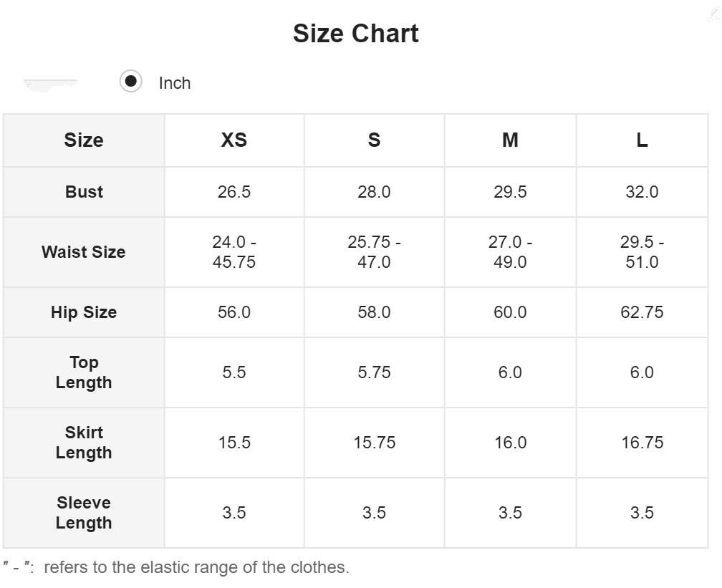The height and width of the screenshot is (588, 722).
Task: Click the S hip value 58.0
Action: pyautogui.click(x=374, y=312)
